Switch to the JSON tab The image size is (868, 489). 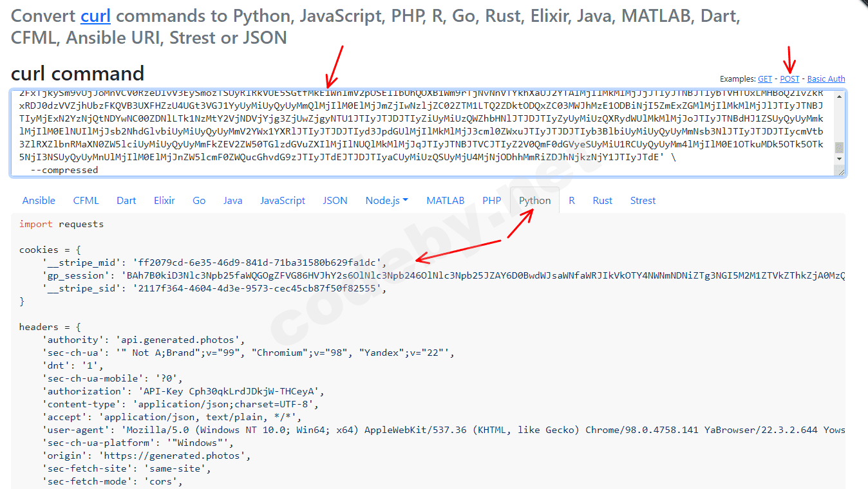[x=335, y=201]
